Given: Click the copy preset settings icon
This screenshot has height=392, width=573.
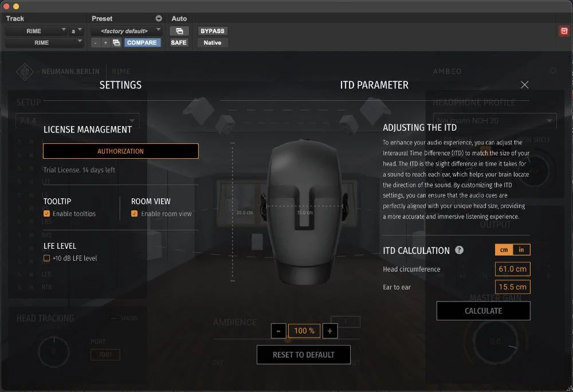Looking at the screenshot, I should click(x=116, y=43).
